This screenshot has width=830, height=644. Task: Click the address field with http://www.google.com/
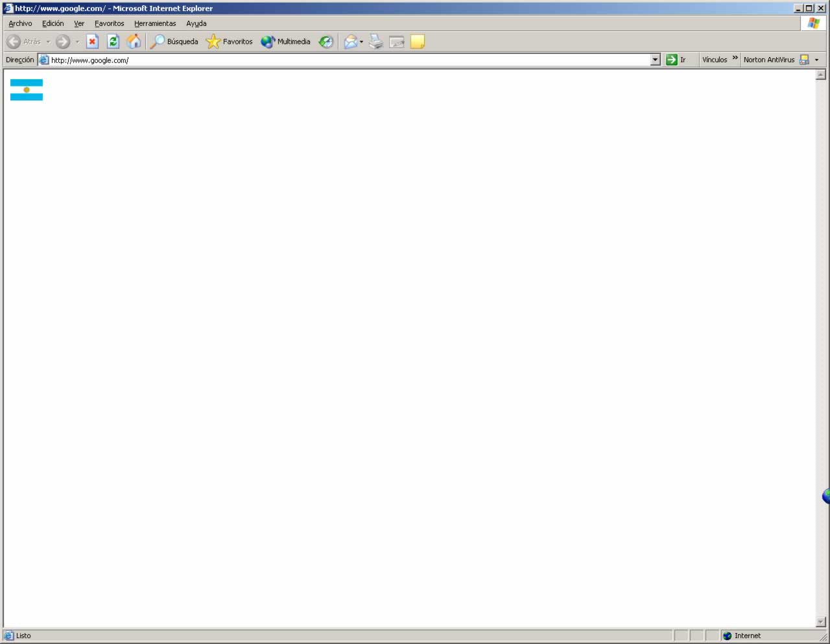tap(349, 60)
